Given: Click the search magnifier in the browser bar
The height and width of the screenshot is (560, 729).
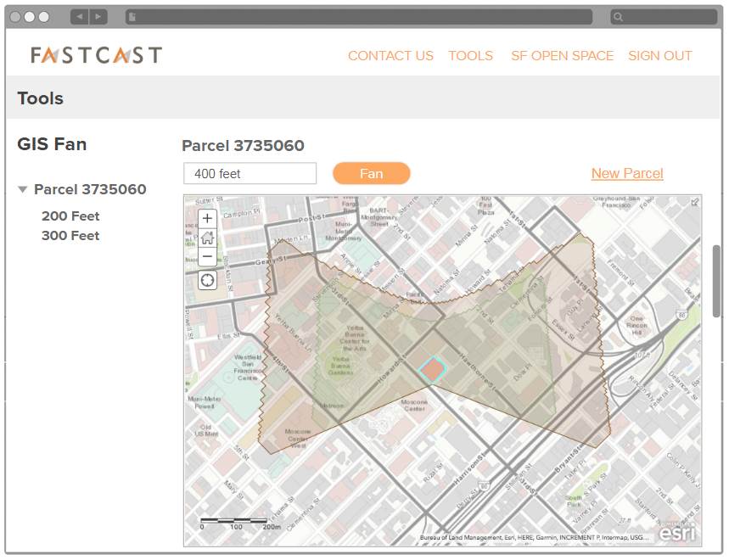Looking at the screenshot, I should (x=618, y=17).
